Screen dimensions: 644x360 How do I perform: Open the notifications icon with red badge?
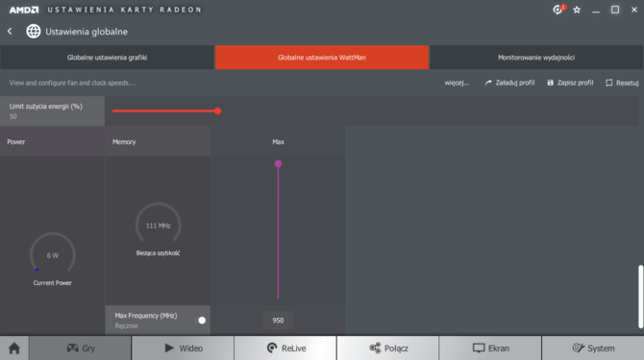558,10
